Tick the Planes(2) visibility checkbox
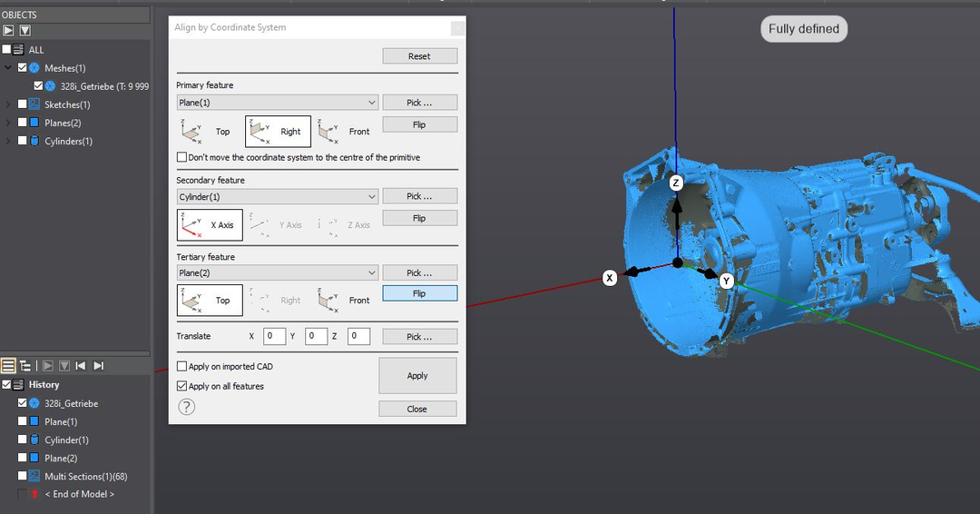Screen dimensions: 980x514 [23, 123]
